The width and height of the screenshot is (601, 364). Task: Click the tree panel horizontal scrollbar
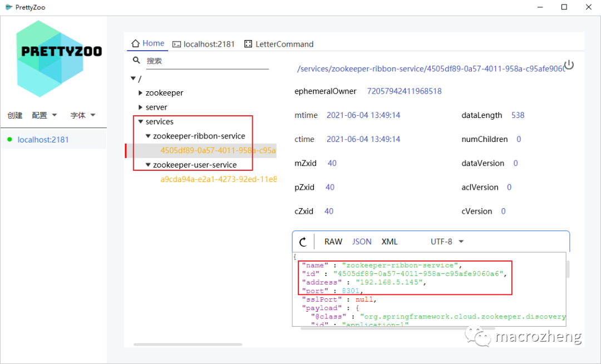[x=188, y=345]
